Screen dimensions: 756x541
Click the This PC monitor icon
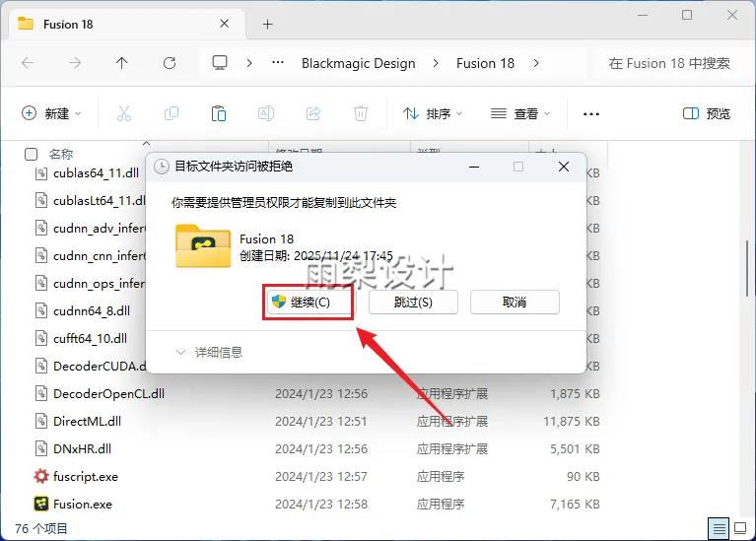pyautogui.click(x=220, y=63)
